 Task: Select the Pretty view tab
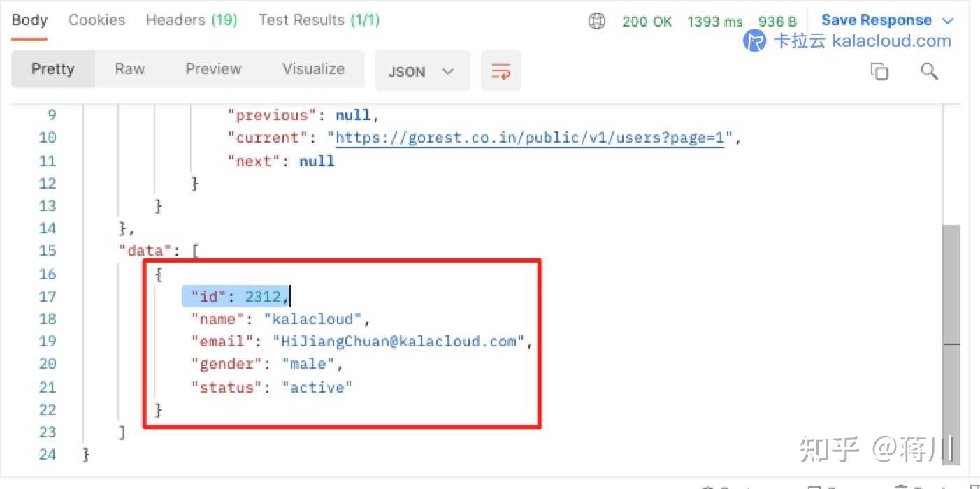[52, 68]
